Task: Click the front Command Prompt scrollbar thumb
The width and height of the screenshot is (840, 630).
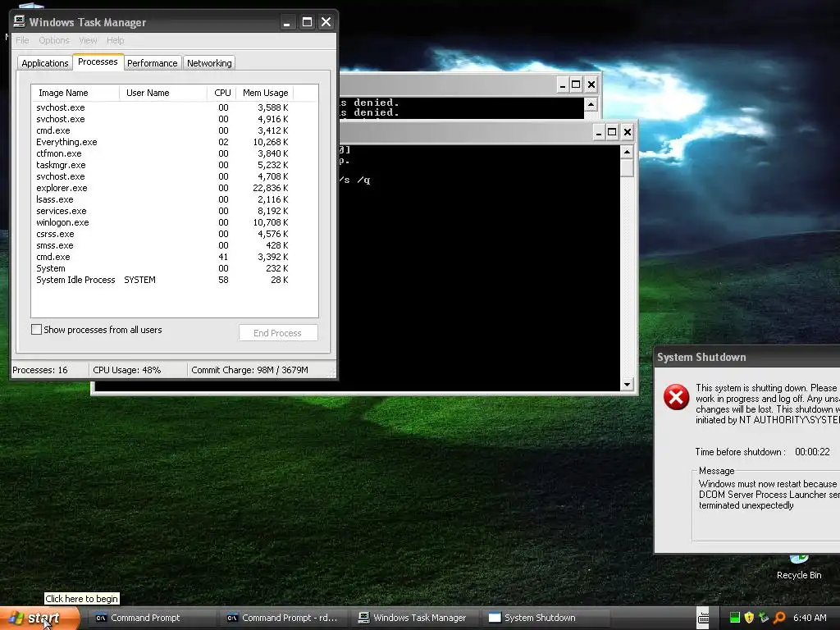Action: (627, 168)
